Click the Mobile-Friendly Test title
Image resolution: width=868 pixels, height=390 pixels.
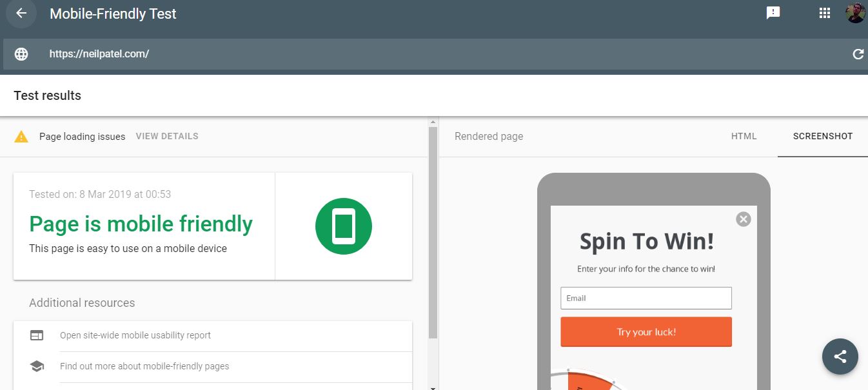click(113, 14)
